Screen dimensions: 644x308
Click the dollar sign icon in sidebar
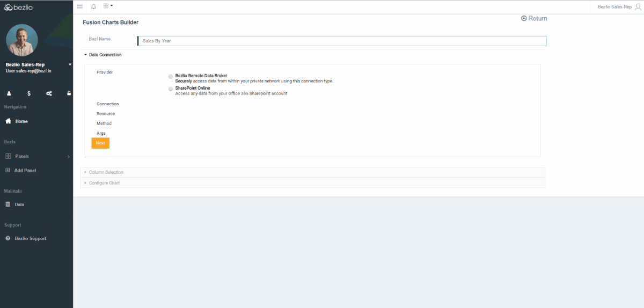29,93
